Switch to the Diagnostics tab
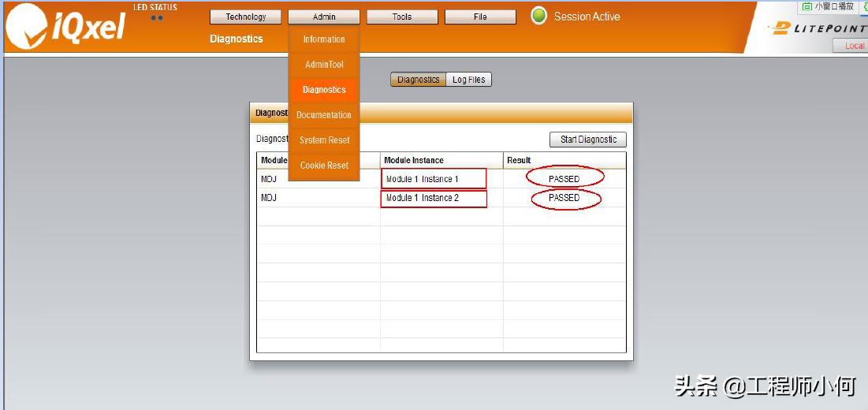 point(418,80)
